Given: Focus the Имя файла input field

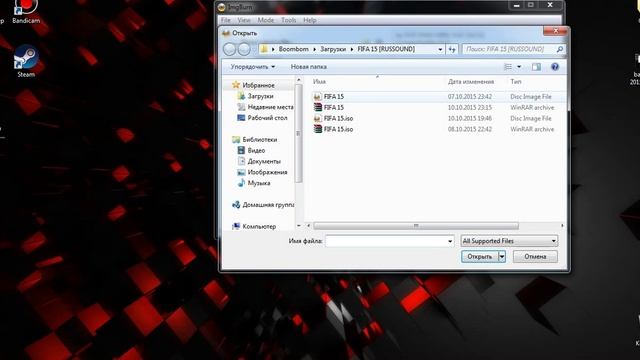Looking at the screenshot, I should [x=386, y=241].
